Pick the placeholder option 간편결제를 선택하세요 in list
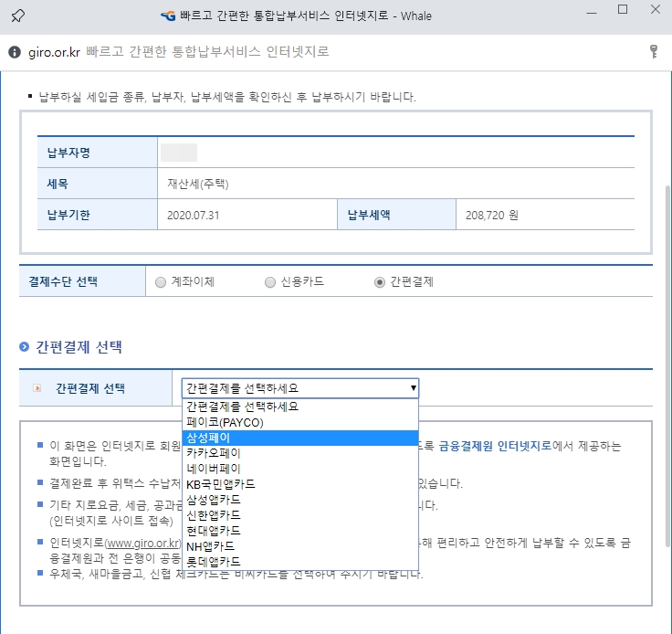The height and width of the screenshot is (634, 672). tap(300, 407)
